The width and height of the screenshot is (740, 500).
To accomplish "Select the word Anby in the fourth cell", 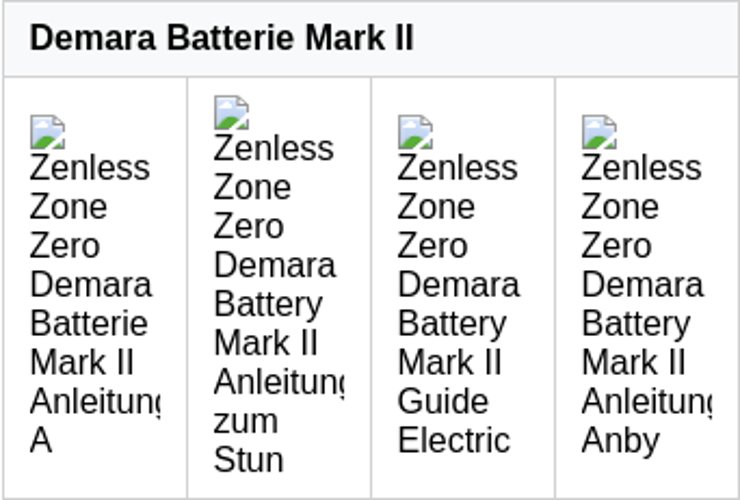I will pyautogui.click(x=620, y=440).
